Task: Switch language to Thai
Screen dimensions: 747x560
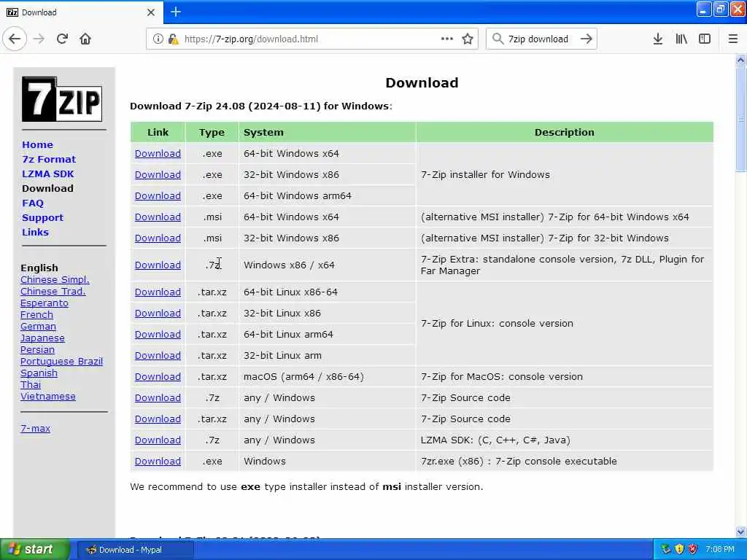Action: (31, 385)
